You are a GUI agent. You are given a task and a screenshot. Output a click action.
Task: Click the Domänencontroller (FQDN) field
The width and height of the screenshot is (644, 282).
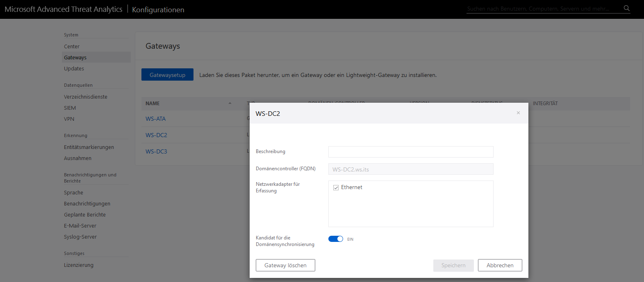point(411,169)
